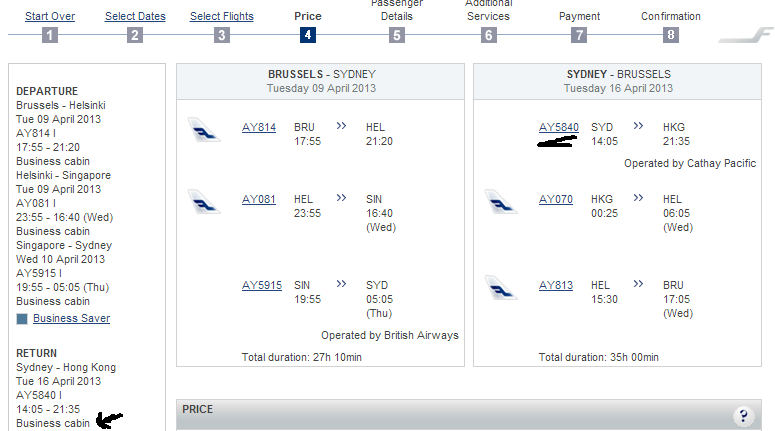Click the step 2 numbered box
The image size is (775, 431).
click(135, 35)
